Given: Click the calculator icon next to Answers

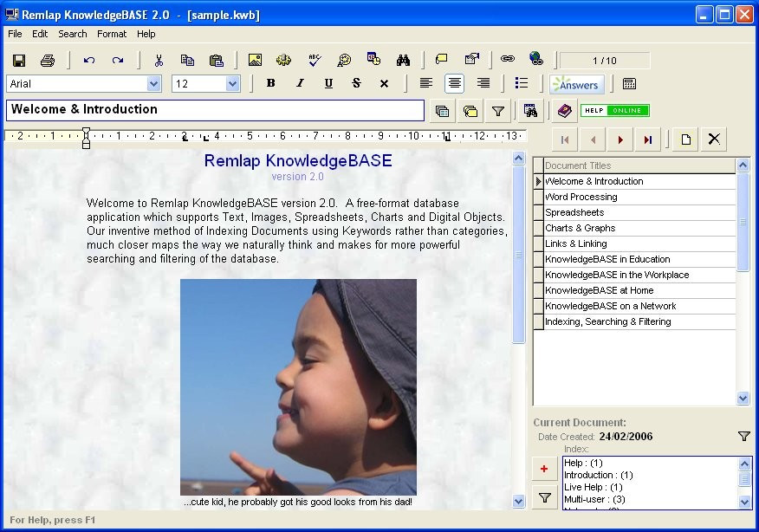Looking at the screenshot, I should click(x=629, y=84).
